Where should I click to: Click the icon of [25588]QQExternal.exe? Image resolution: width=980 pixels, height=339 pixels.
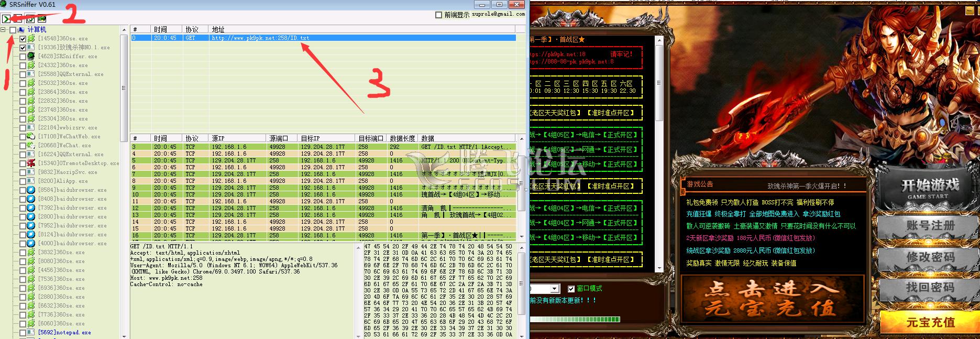pyautogui.click(x=31, y=74)
